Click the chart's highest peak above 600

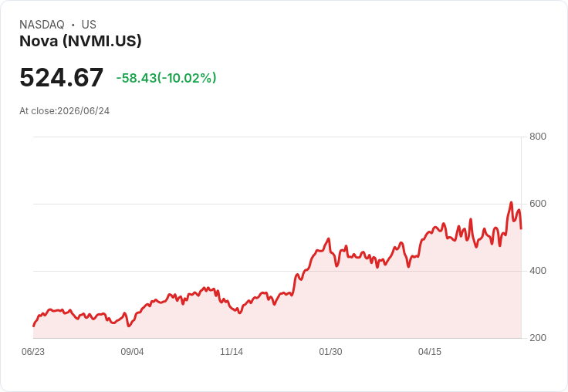tap(511, 202)
